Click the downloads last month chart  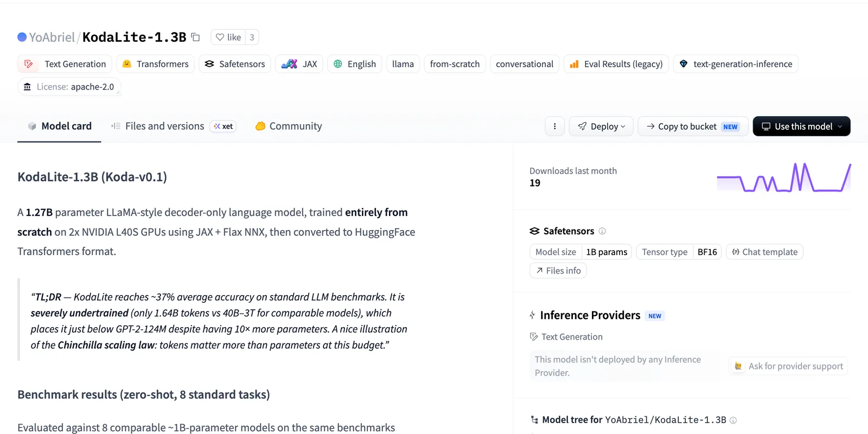pyautogui.click(x=784, y=177)
